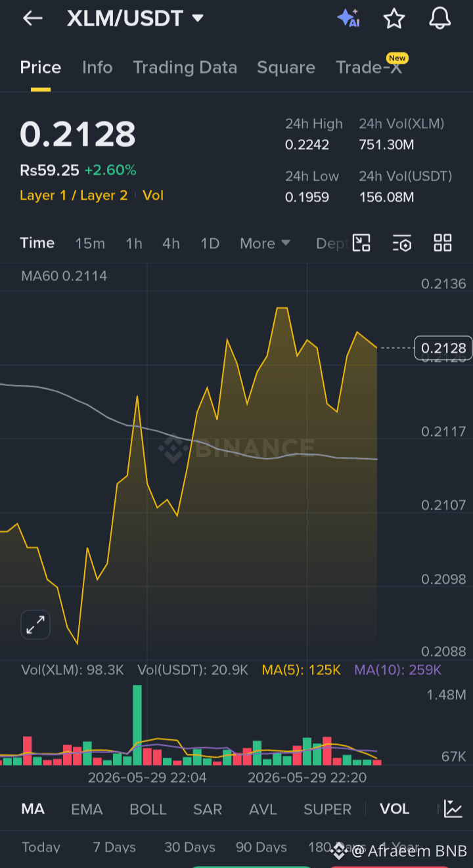Select the 7 Days performance range

point(114,848)
